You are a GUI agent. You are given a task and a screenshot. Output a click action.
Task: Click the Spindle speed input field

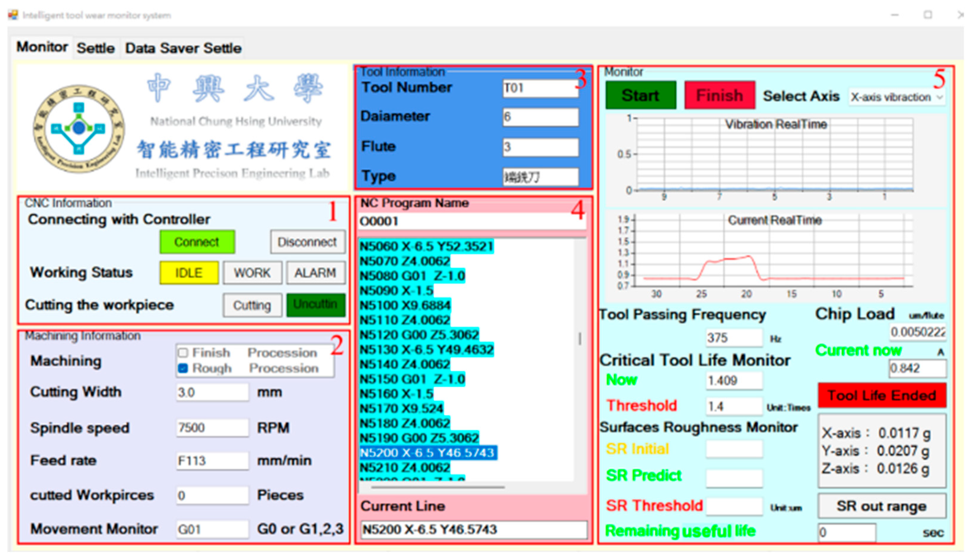click(212, 428)
